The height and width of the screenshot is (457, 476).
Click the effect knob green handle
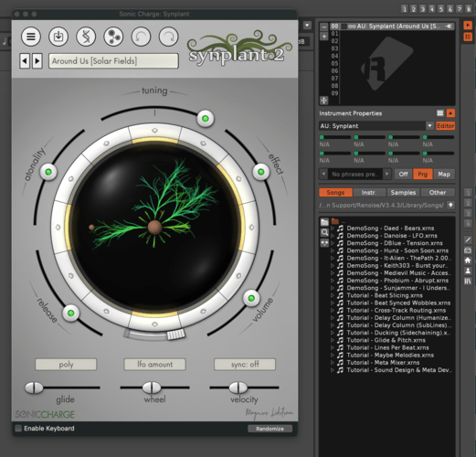261,172
